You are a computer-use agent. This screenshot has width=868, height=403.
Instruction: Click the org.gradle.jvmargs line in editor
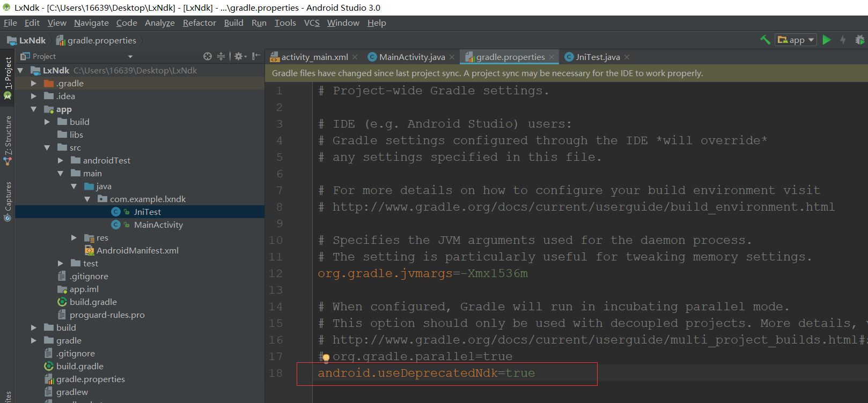point(423,273)
